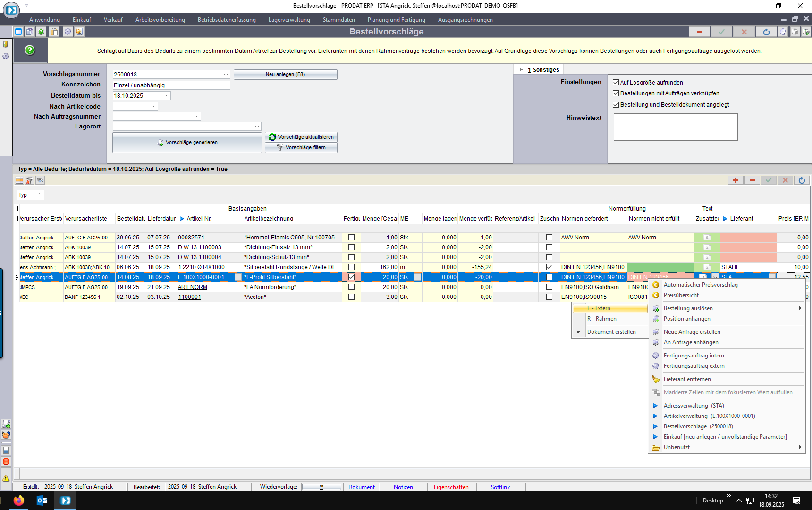Select 'Fertigungsauftrag intern' from context menu
The width and height of the screenshot is (812, 510).
pyautogui.click(x=694, y=356)
